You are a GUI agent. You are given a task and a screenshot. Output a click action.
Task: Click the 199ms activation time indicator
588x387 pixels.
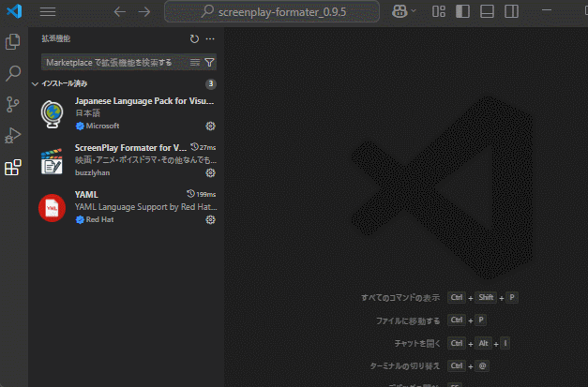pyautogui.click(x=202, y=194)
